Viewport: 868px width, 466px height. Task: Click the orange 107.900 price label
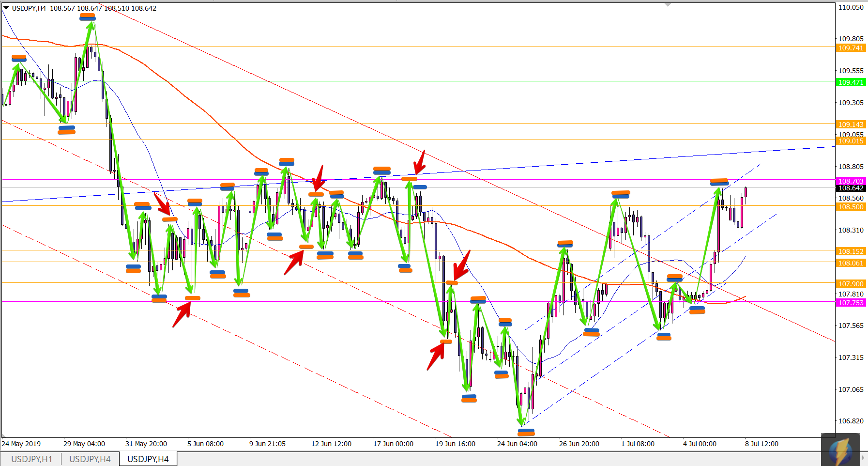tap(851, 284)
